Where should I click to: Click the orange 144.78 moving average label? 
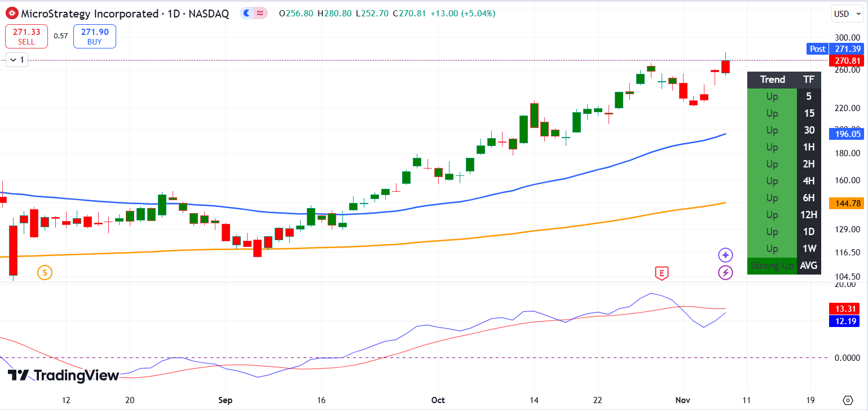pyautogui.click(x=847, y=203)
